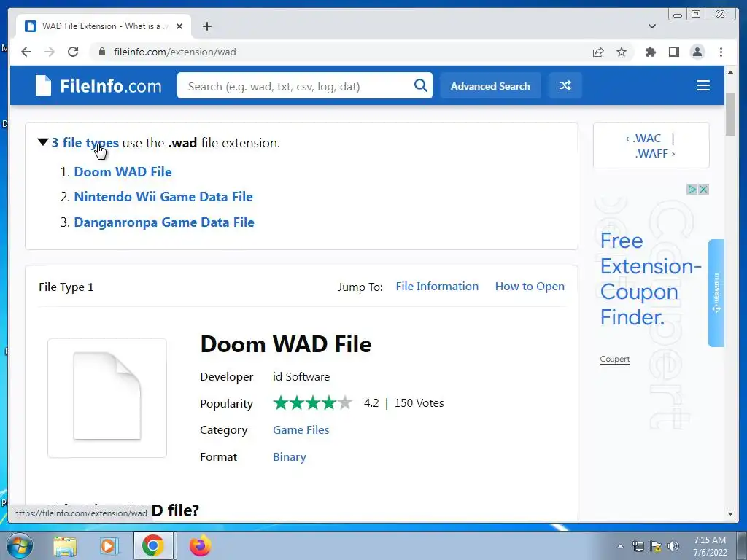
Task: Open Windows Explorer from taskbar
Action: pyautogui.click(x=65, y=545)
